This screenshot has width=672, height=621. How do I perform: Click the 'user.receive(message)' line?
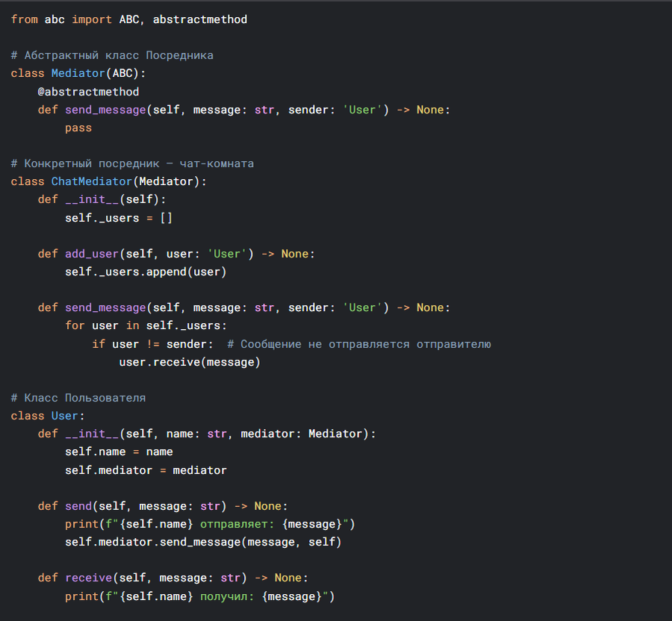190,362
